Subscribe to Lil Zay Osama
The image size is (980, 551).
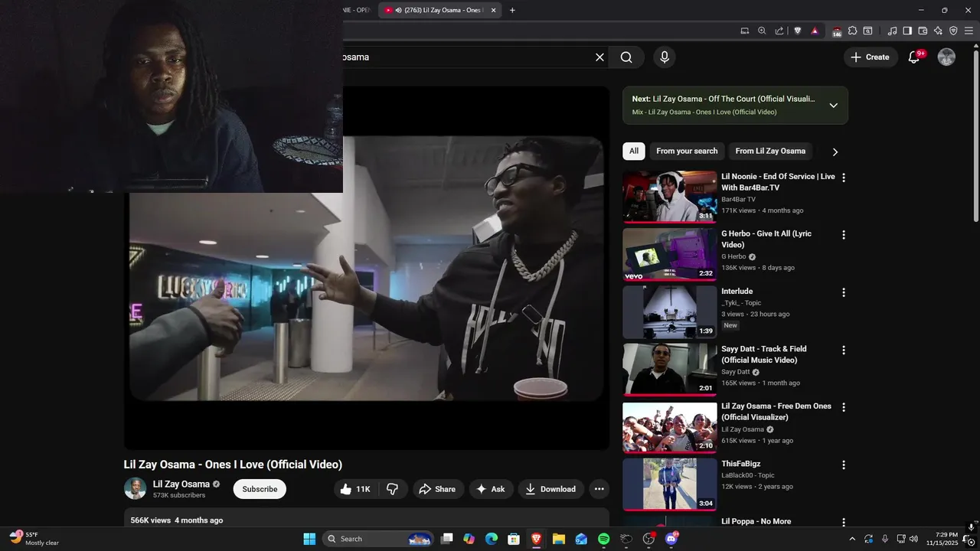point(260,489)
